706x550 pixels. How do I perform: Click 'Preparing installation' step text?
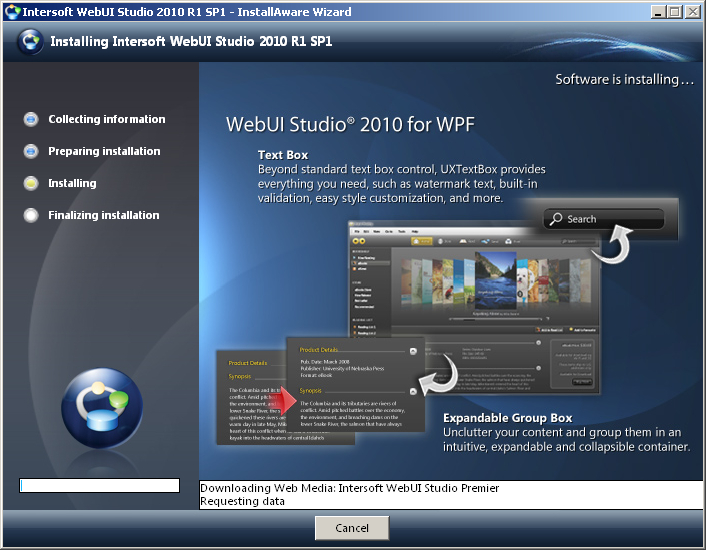point(104,151)
